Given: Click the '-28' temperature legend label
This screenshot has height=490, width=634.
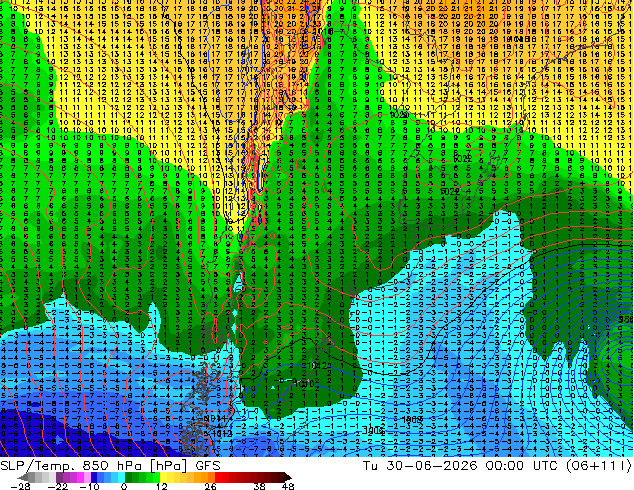Looking at the screenshot, I should click(20, 486).
